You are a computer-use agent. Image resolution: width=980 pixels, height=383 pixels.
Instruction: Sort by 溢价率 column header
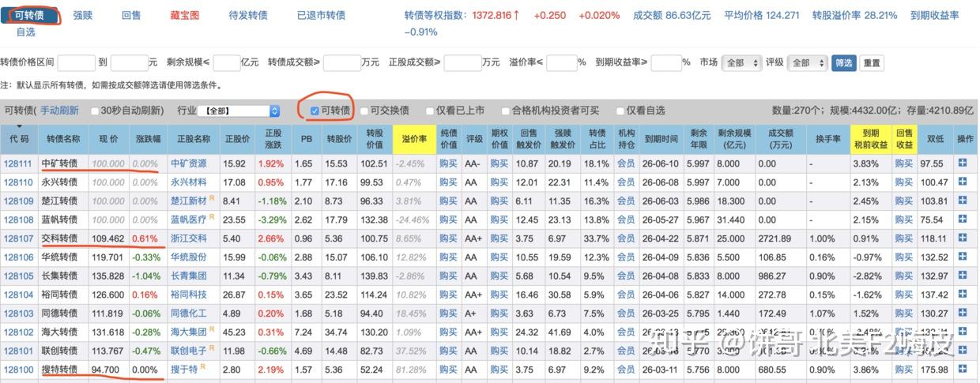point(413,139)
